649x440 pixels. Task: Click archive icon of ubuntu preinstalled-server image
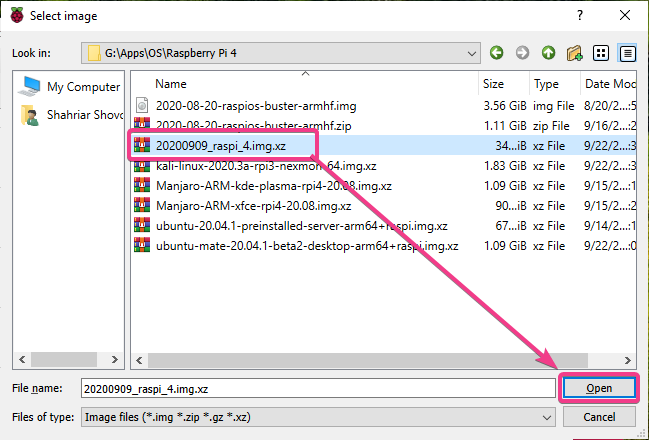142,225
